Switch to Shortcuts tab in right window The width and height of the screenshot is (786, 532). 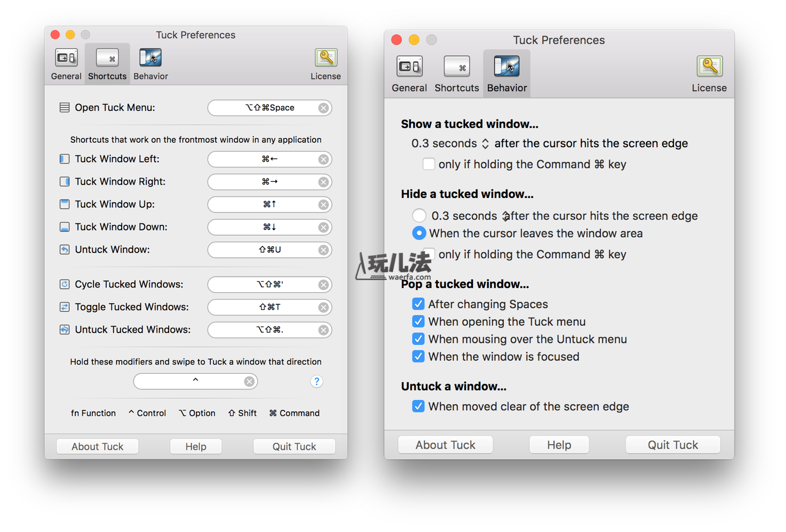coord(456,74)
